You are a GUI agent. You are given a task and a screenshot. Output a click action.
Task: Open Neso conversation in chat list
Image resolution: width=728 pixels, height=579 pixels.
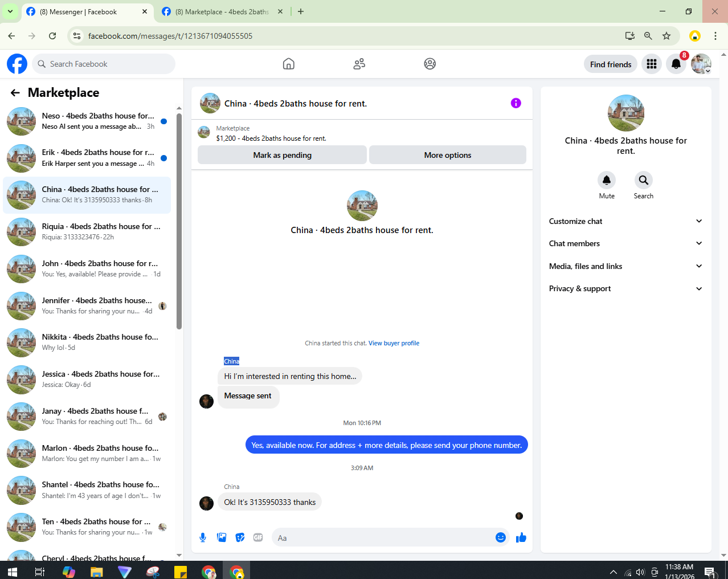pos(87,121)
